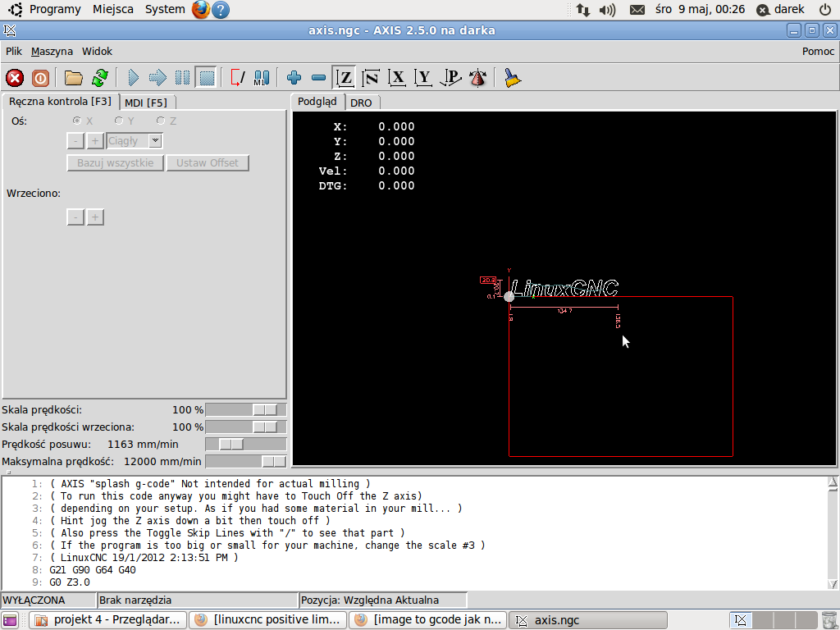
Task: Increase spindle speed with plus button
Action: (x=95, y=217)
